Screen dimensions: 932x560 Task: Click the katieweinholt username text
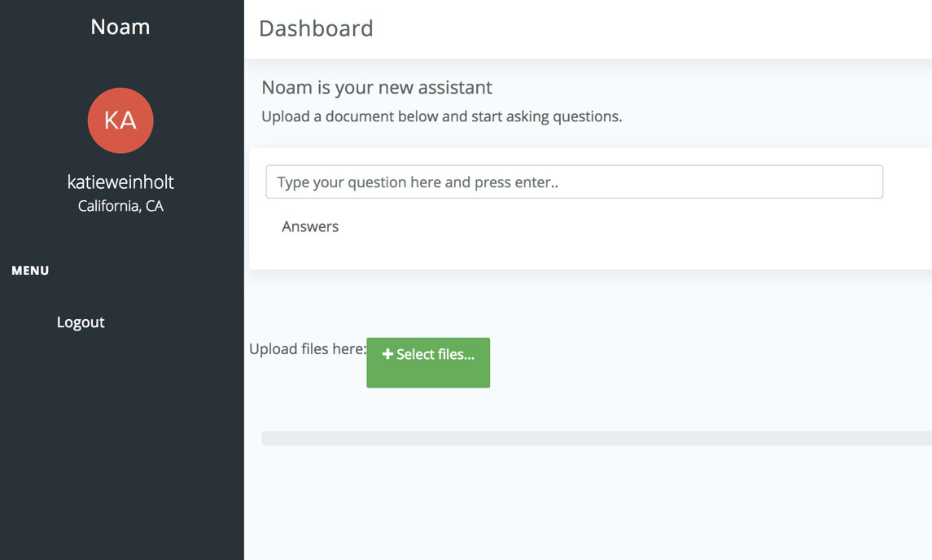120,182
